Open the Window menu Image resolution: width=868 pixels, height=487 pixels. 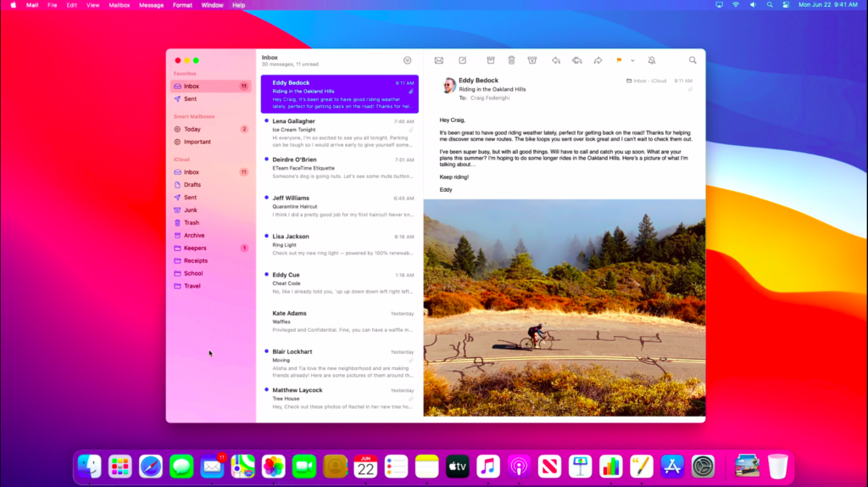tap(212, 5)
